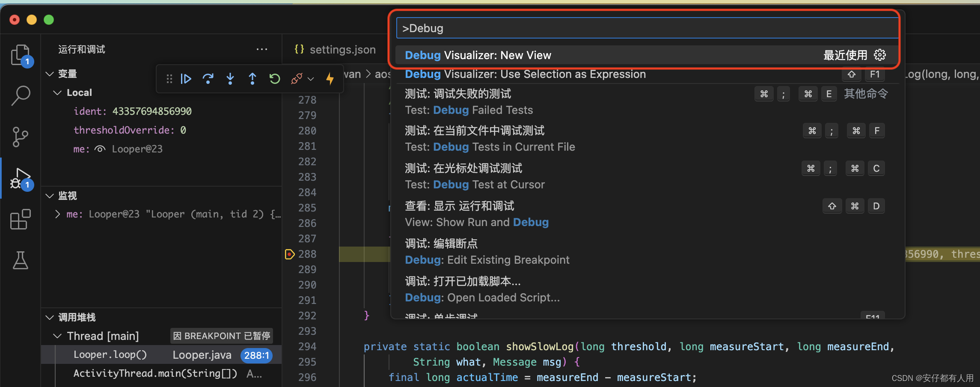
Task: Click the Hot Code Replace lightning icon
Action: pyautogui.click(x=330, y=79)
